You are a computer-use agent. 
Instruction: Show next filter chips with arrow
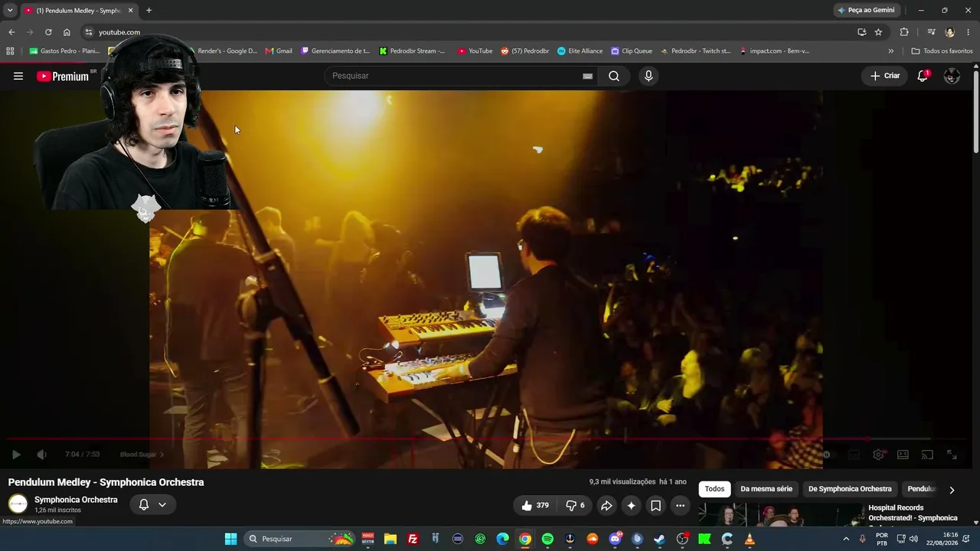click(x=952, y=490)
